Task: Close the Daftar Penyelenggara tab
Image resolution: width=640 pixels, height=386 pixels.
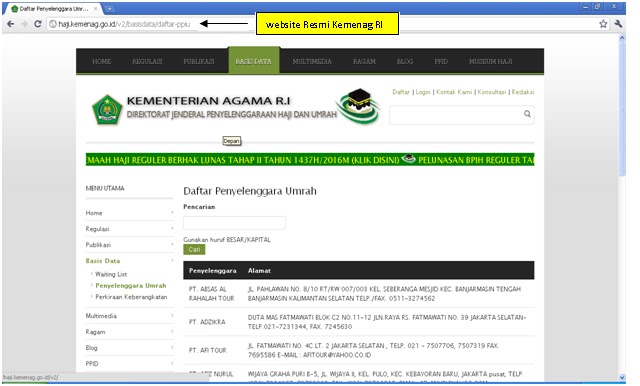Action: 96,8
